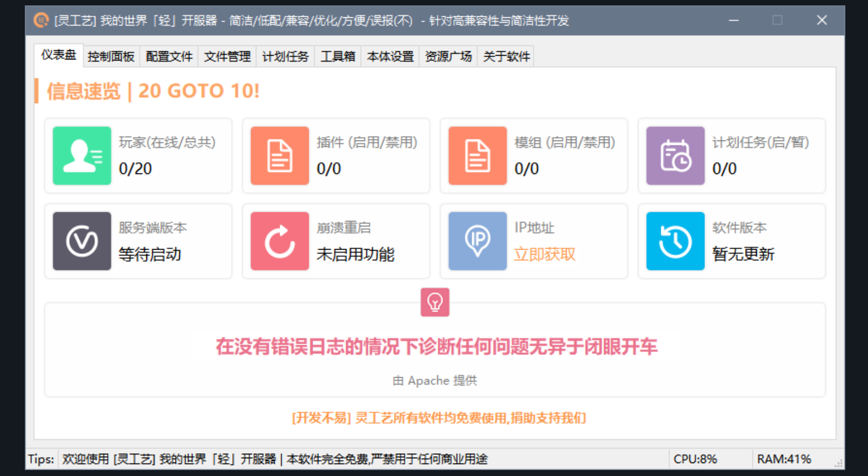
Task: Switch to the 本体设置 tab
Action: tap(390, 57)
